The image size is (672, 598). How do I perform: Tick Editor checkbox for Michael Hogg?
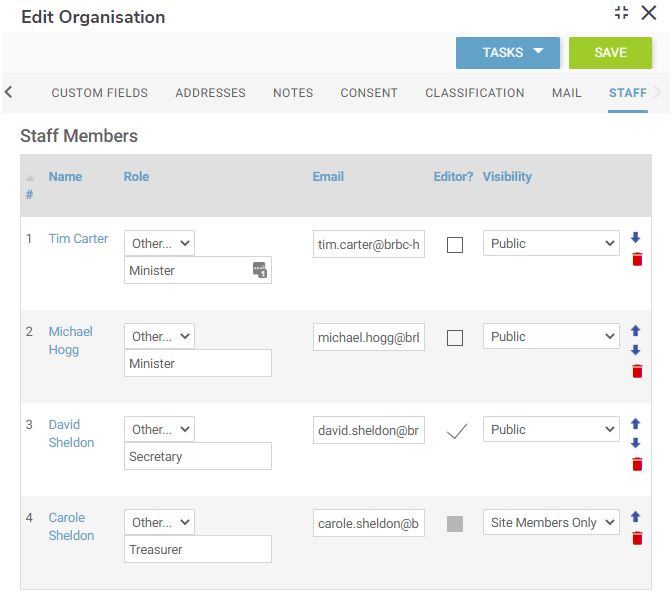(x=455, y=338)
